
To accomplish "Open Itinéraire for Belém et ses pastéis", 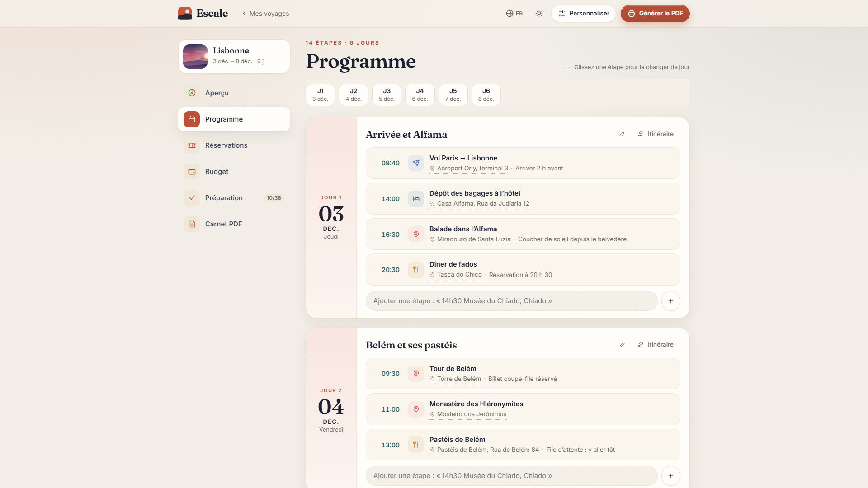I will coord(656,345).
